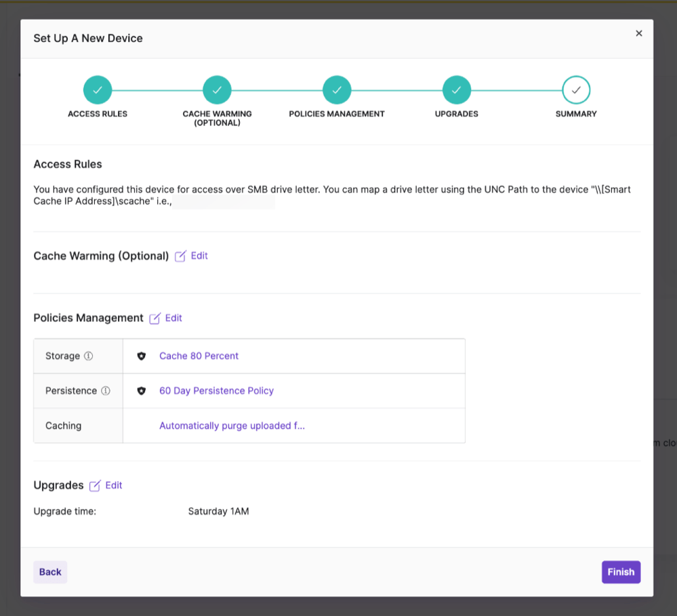
Task: Open the Cache 80 Percent policy link
Action: tap(199, 355)
